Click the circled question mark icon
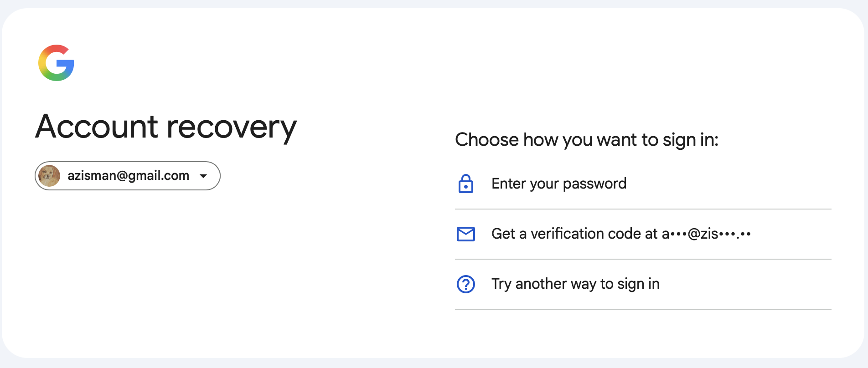 point(465,284)
